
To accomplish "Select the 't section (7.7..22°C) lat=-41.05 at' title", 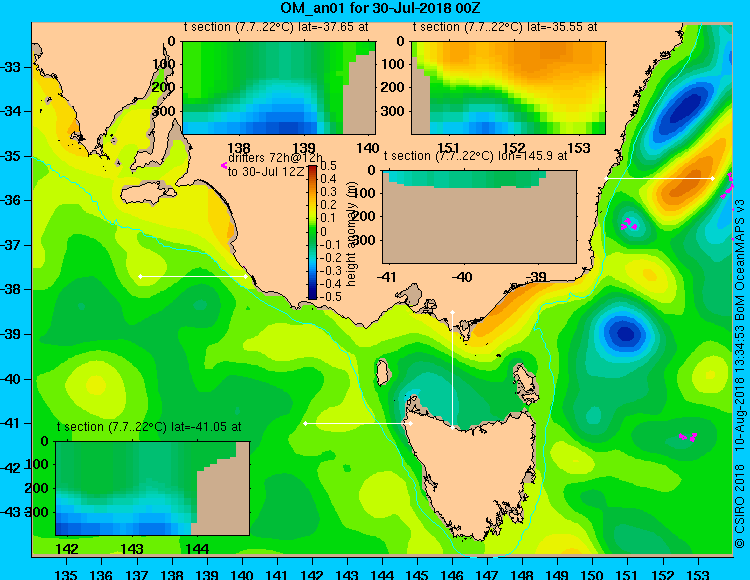I will tap(149, 427).
